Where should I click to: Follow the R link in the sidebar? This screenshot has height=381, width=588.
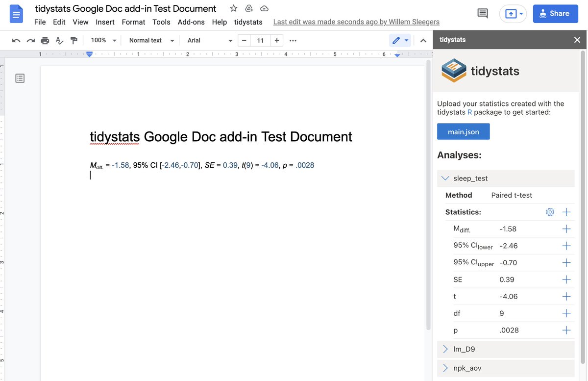470,112
